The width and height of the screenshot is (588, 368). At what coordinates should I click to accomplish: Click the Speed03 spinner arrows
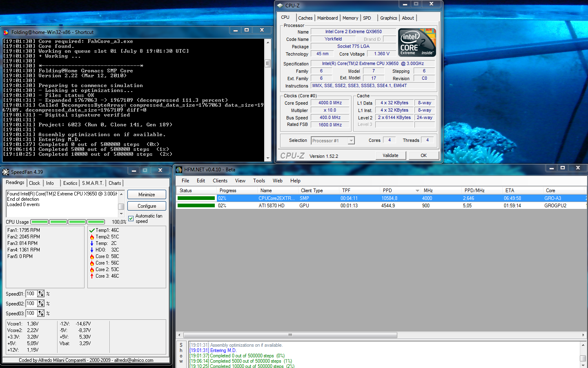[41, 313]
